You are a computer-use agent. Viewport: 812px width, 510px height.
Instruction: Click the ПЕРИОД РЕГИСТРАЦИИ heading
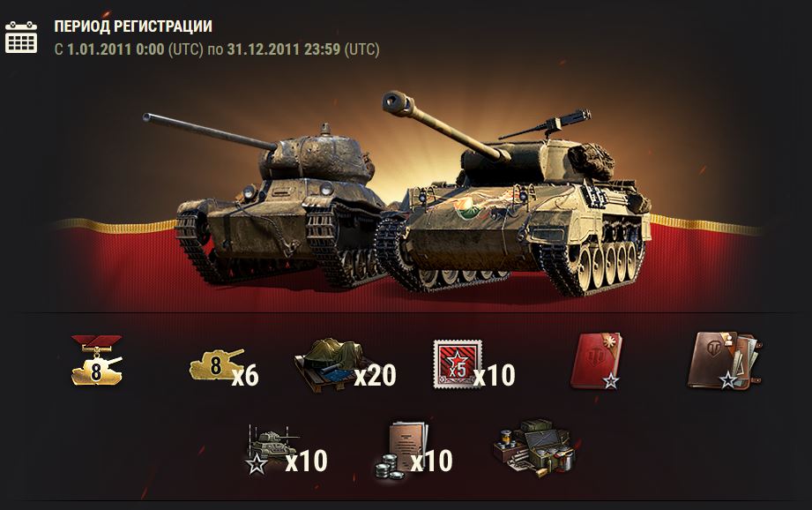(x=133, y=26)
